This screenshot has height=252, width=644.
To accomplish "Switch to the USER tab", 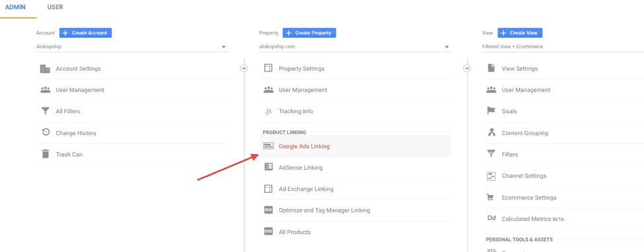I will click(x=55, y=7).
